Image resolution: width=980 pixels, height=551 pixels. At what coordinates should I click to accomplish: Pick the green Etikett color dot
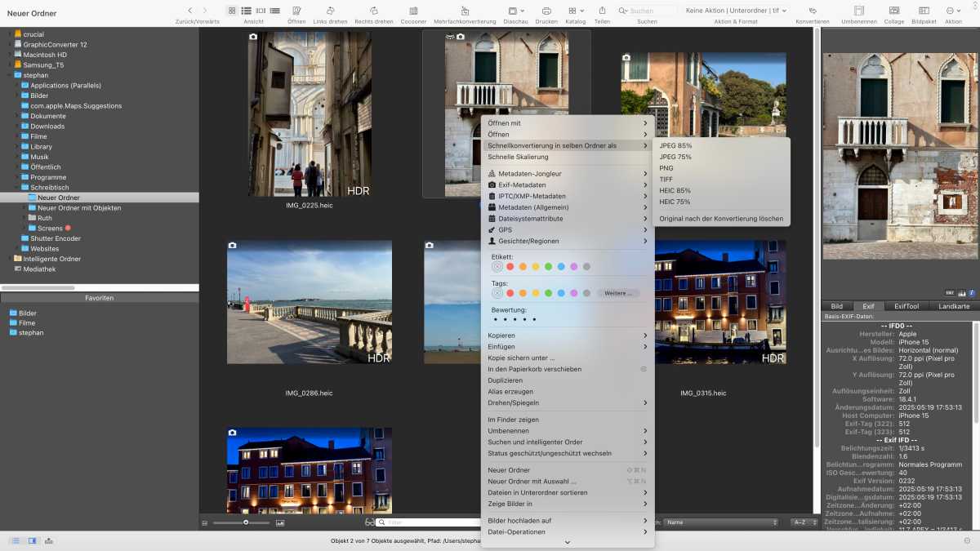[x=548, y=267]
